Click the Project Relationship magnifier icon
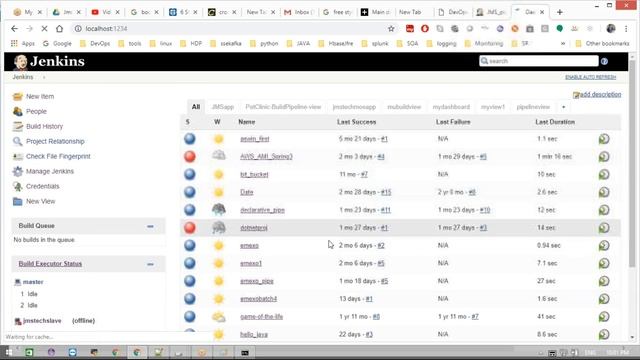Viewport: 640px width, 360px height. tap(18, 142)
